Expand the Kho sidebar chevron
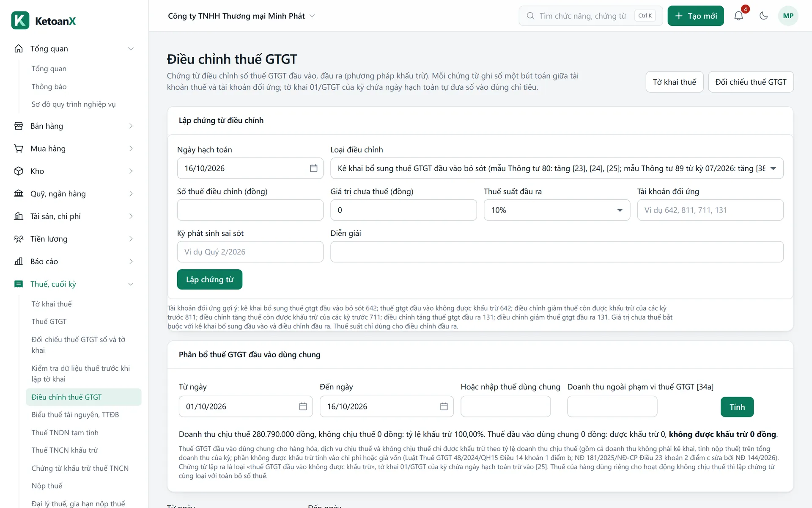The width and height of the screenshot is (812, 508). tap(131, 171)
